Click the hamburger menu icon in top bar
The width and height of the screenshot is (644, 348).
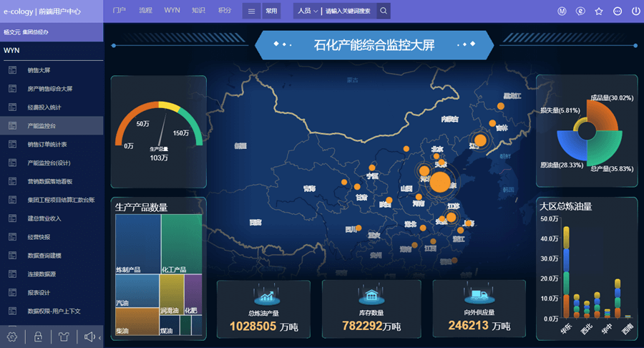[251, 11]
